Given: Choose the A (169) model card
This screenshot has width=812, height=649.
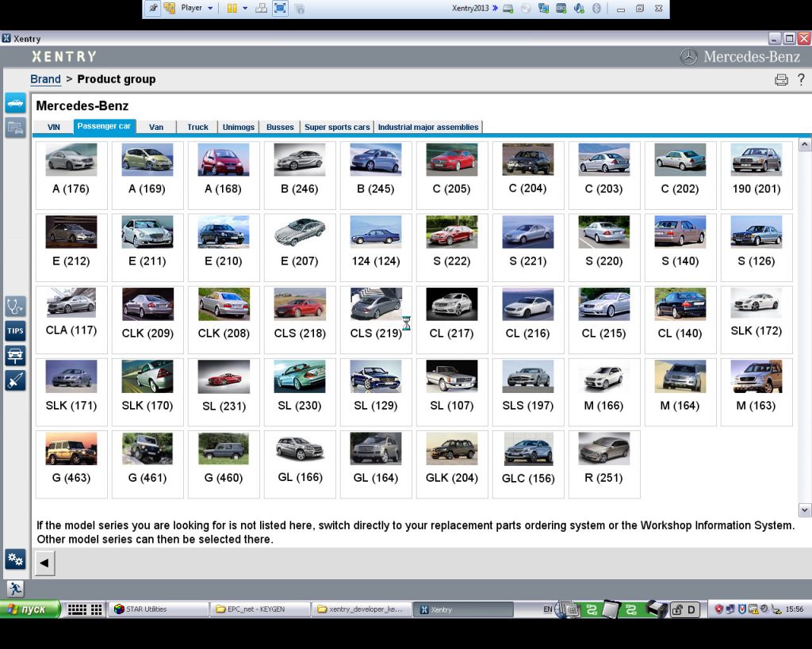Looking at the screenshot, I should pyautogui.click(x=147, y=175).
